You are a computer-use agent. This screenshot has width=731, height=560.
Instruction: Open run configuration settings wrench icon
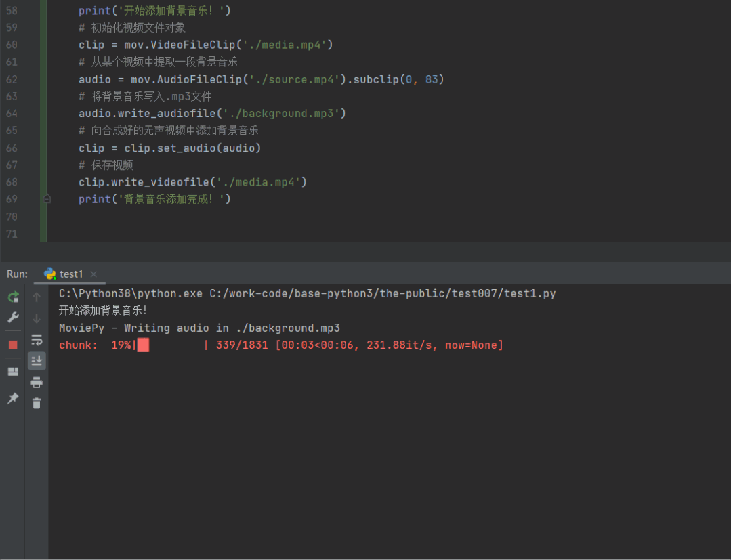[13, 318]
